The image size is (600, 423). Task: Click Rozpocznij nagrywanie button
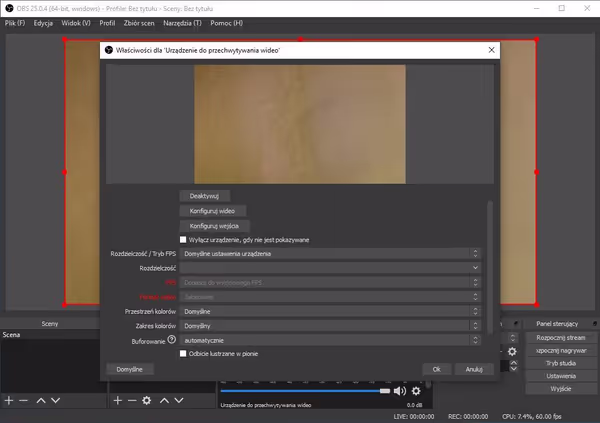coord(561,350)
